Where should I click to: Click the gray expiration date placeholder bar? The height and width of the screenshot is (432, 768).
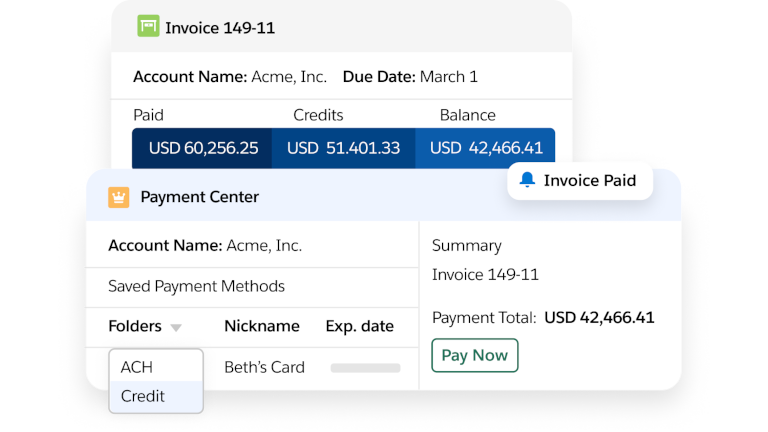click(365, 368)
